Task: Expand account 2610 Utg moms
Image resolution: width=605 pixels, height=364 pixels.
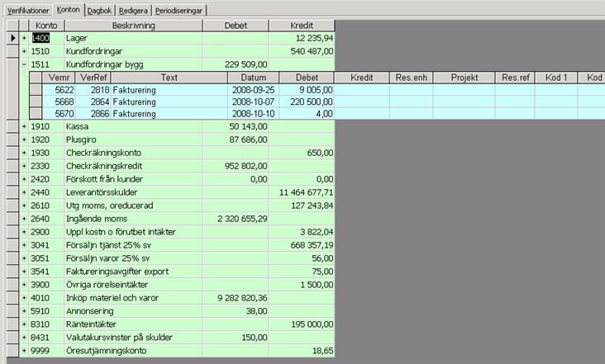Action: (24, 206)
